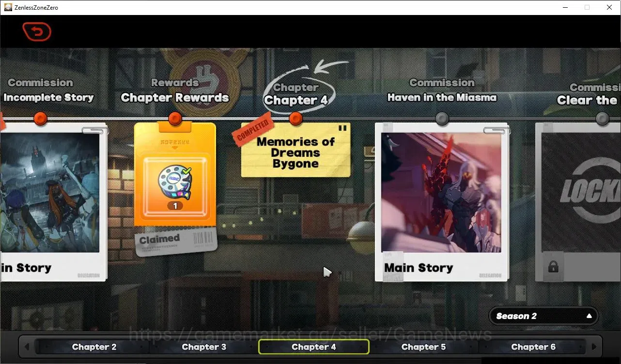Screen dimensions: 621x364
Task: Click the reward quantity badge showing 1
Action: [175, 206]
